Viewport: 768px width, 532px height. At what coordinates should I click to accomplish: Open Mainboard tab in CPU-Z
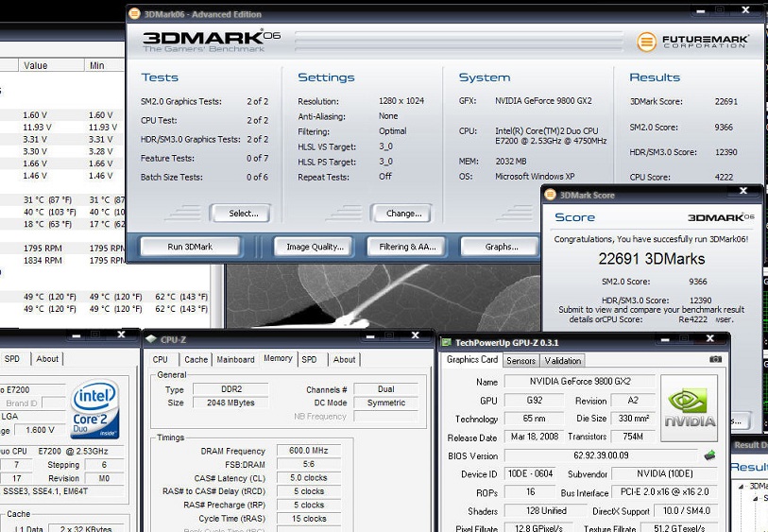coord(235,360)
